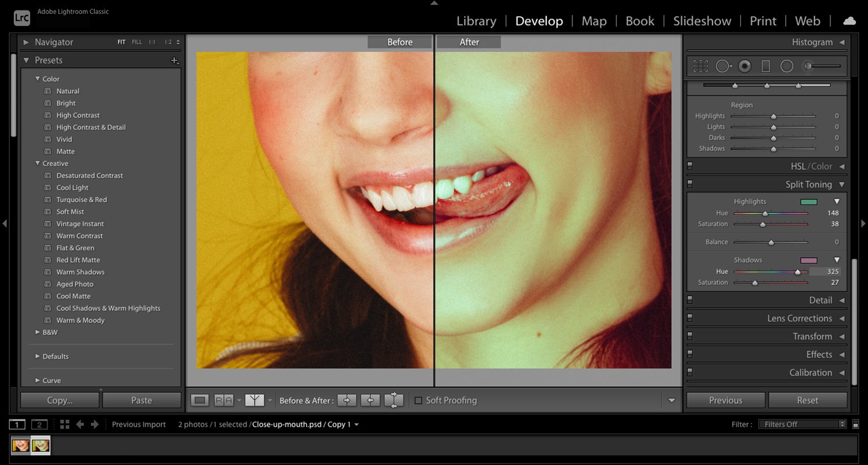Screen dimensions: 868x465
Task: Select the Graduated Filter tool
Action: pos(766,65)
